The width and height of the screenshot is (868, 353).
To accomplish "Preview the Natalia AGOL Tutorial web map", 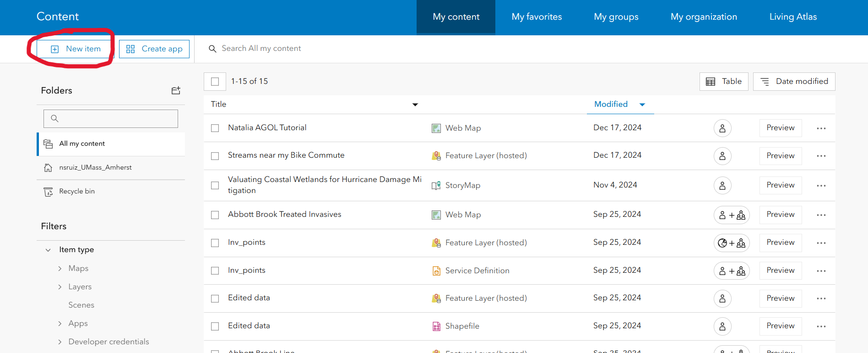I will tap(781, 128).
